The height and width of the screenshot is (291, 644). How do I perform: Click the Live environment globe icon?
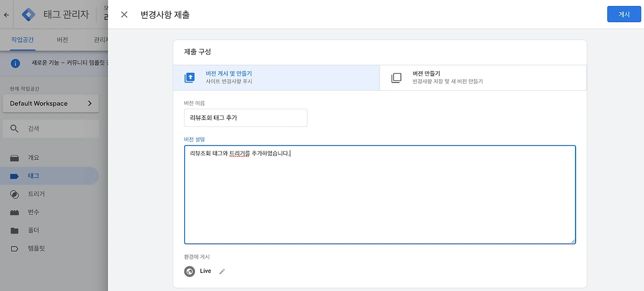coord(190,271)
